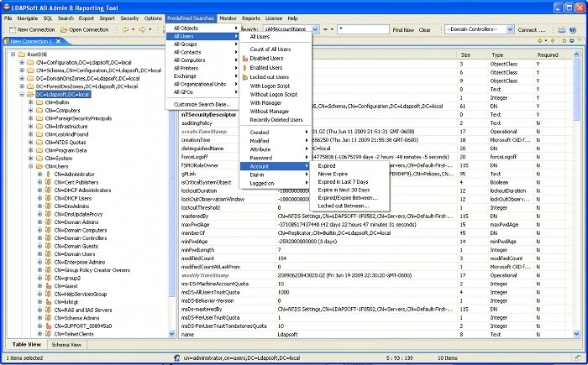Switch to the Schema View tab
The image size is (588, 365).
pos(66,344)
